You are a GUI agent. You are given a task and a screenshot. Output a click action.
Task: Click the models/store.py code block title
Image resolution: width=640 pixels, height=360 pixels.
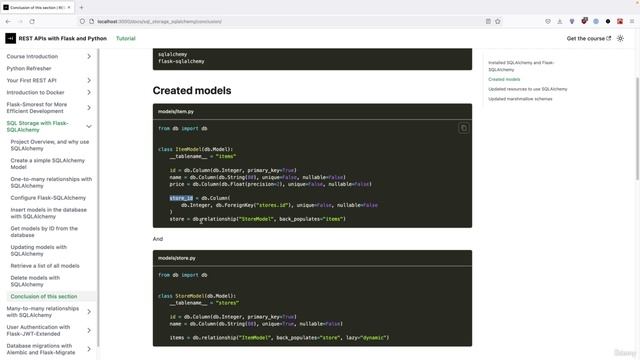tap(177, 258)
